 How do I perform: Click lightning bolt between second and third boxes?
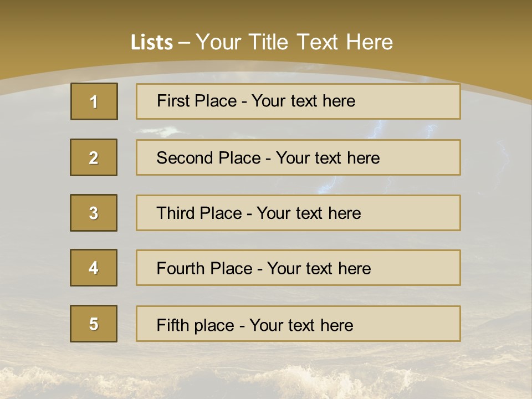[328, 185]
